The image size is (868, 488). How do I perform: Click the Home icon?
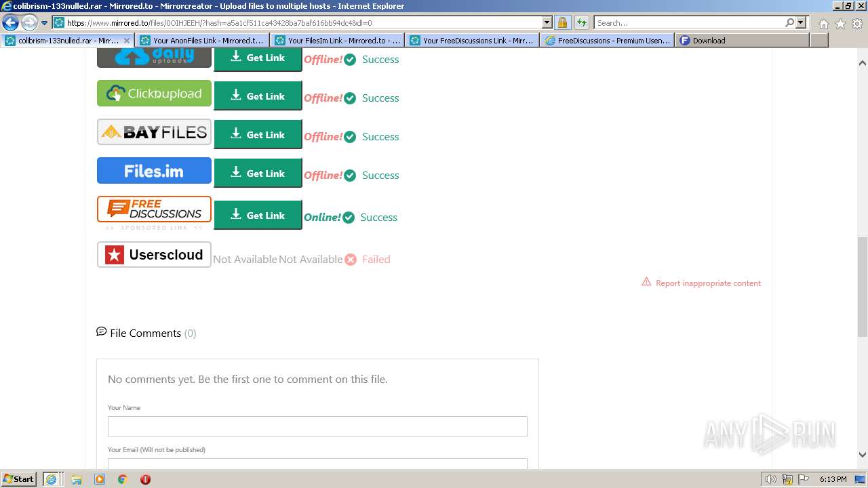pyautogui.click(x=823, y=24)
